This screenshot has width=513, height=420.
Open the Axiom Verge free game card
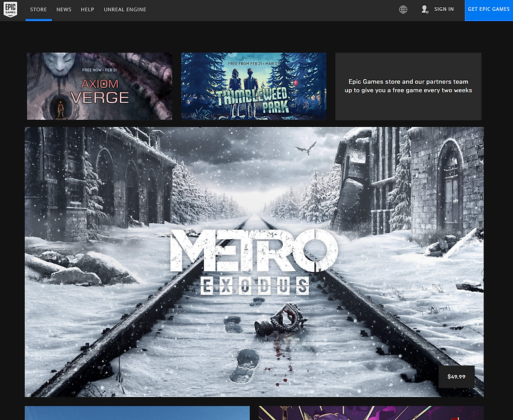pos(99,87)
